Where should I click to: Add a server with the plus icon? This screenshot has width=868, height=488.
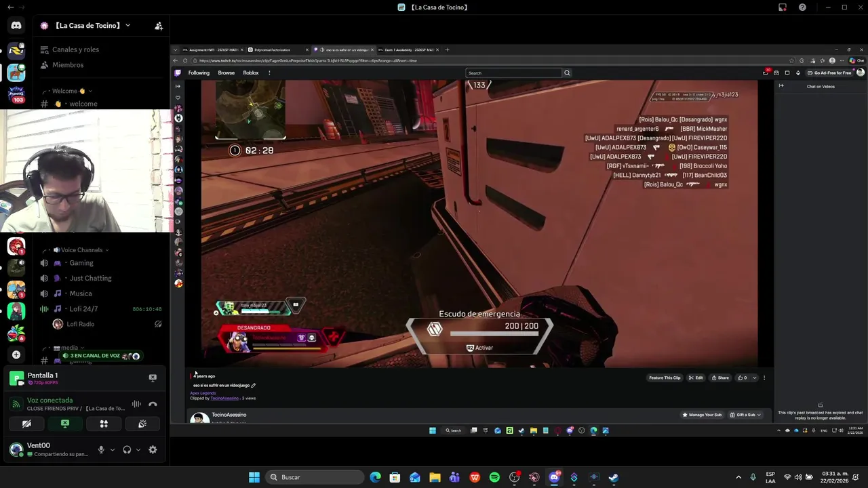coord(16,354)
